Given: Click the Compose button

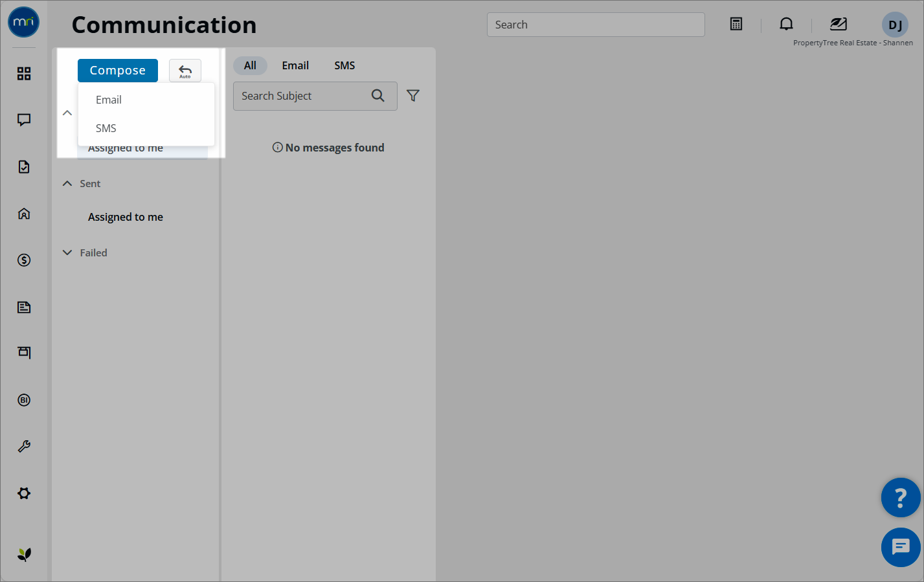Looking at the screenshot, I should [118, 71].
